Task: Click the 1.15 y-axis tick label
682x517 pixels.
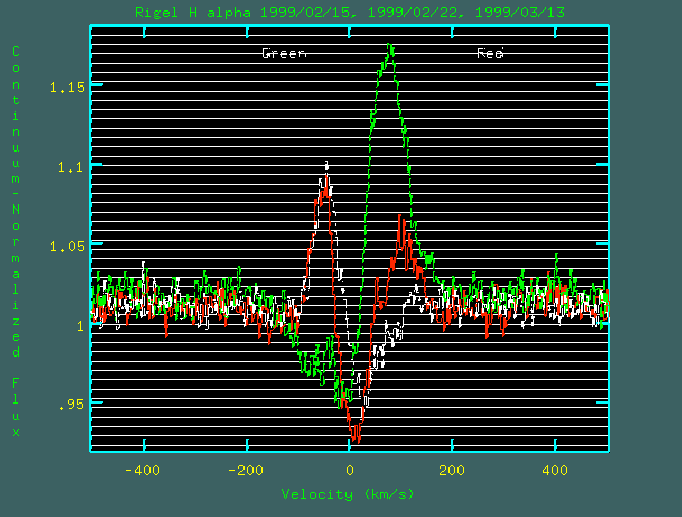Action: click(67, 87)
